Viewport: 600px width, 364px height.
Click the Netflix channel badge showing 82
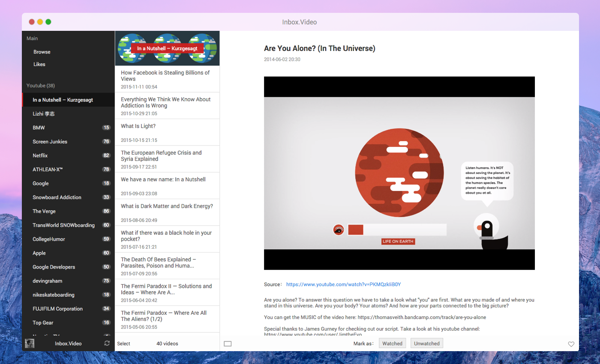point(105,155)
